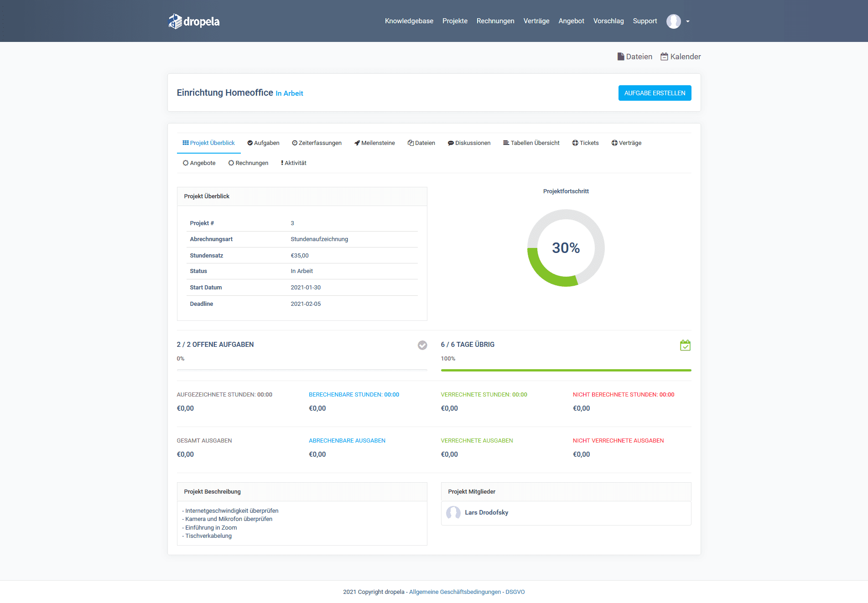Click the green calendar icon beside Tage Übrig
This screenshot has height=603, width=868.
pos(686,345)
